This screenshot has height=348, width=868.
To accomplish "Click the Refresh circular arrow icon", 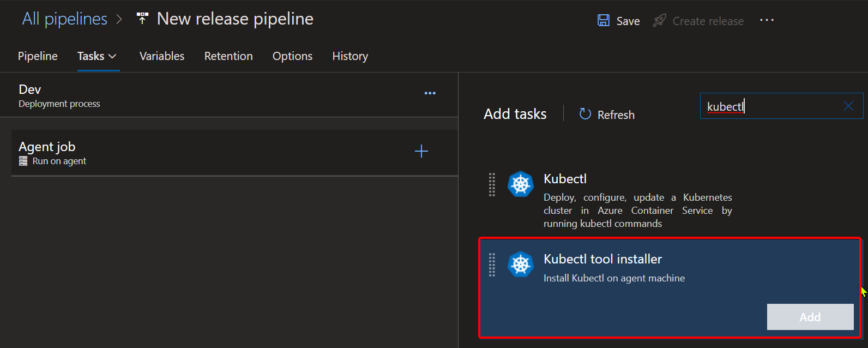I will pyautogui.click(x=585, y=114).
